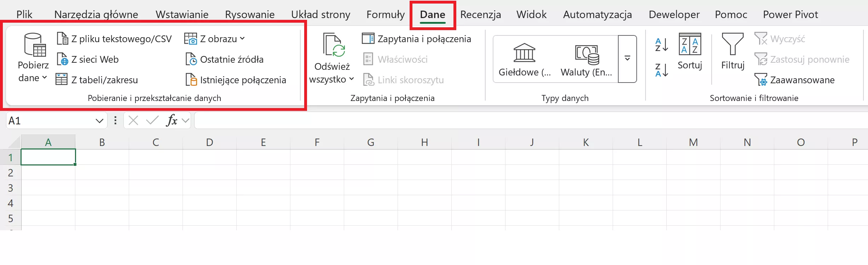Open the Power Pivot tab

[790, 15]
